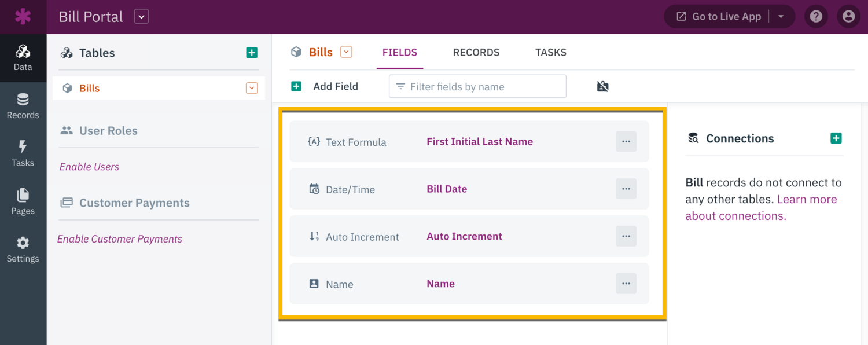
Task: Add a new connection with plus icon
Action: [836, 138]
